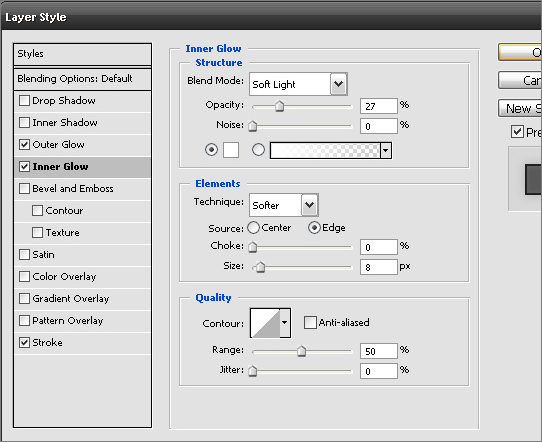Viewport: 542px width, 442px height.
Task: Open the Technique dropdown
Action: click(309, 205)
